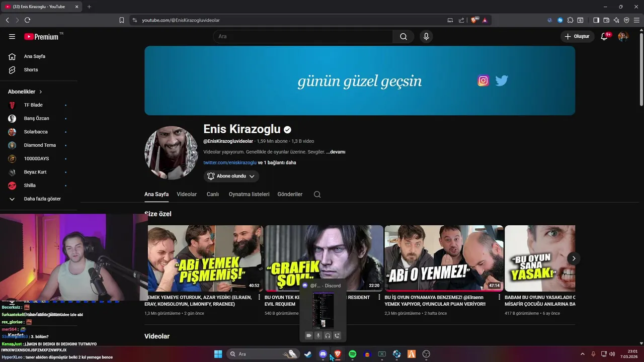
Task: Toggle deafen headphones in Discord preview
Action: pos(328,335)
